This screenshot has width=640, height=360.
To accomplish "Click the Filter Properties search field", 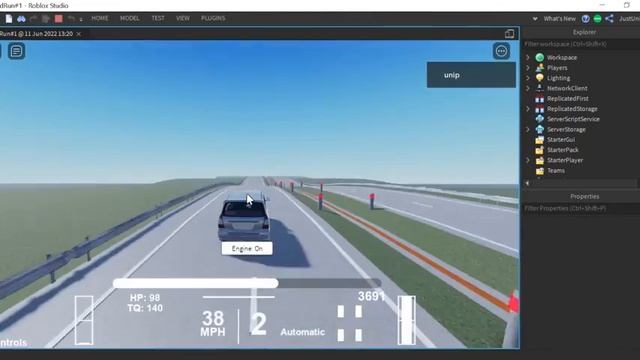I will click(x=582, y=209).
